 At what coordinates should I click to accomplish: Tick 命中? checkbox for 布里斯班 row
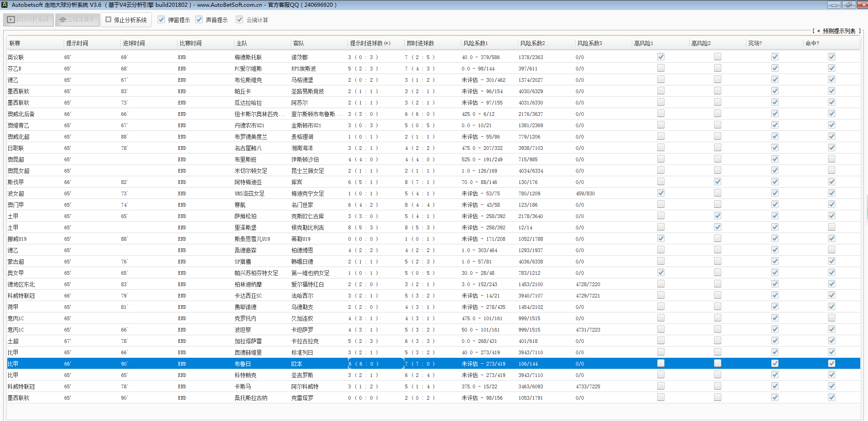tap(831, 159)
